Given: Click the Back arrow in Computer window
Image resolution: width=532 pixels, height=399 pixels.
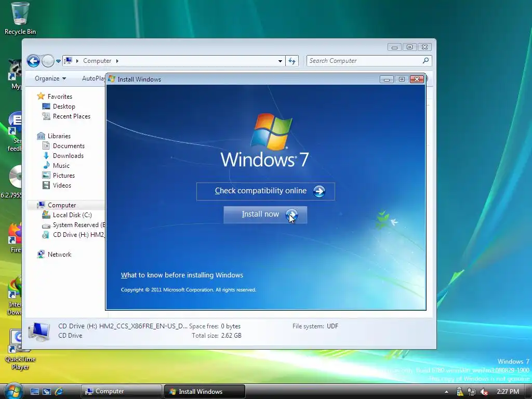Looking at the screenshot, I should coord(33,61).
